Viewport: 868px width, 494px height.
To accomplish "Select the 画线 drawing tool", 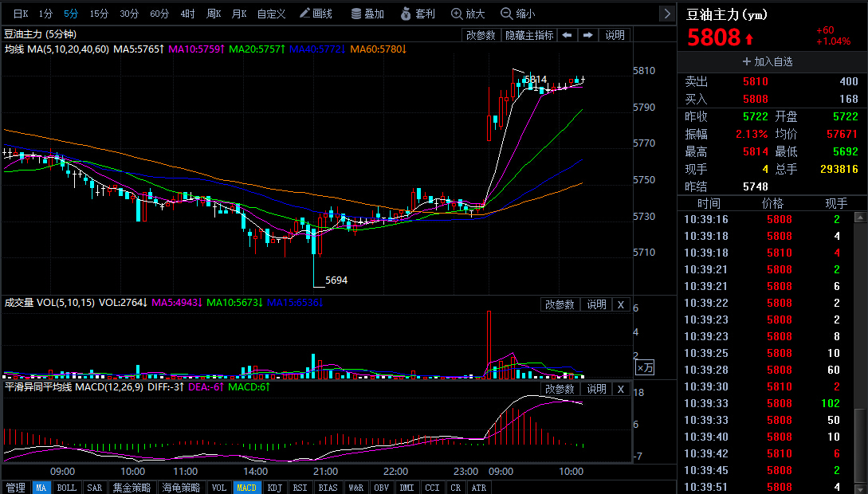I will 316,14.
